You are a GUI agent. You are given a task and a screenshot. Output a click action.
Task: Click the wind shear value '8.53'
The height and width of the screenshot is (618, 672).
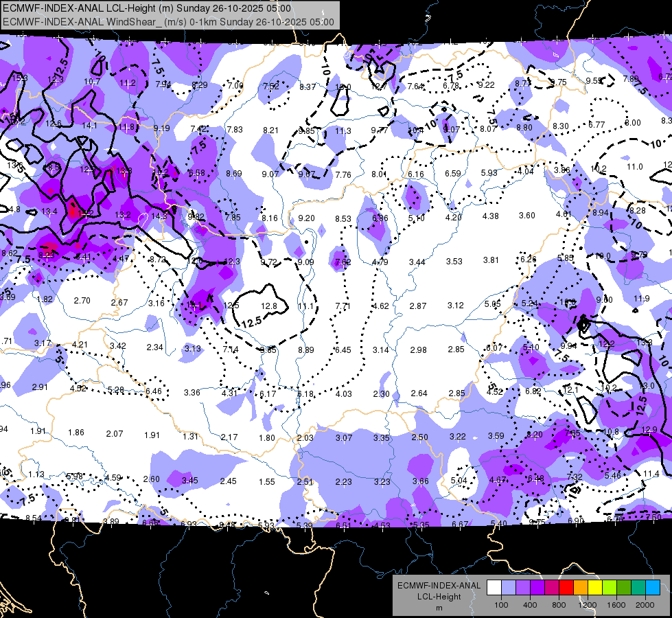click(343, 219)
